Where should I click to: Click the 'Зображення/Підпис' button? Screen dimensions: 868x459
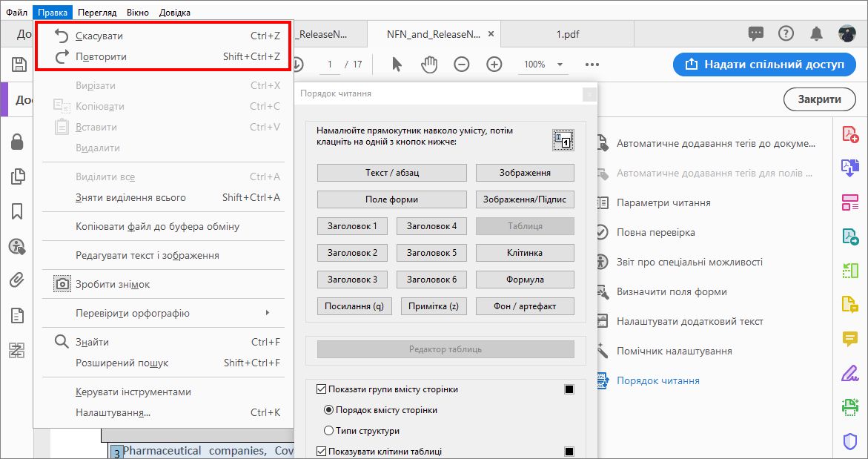pos(525,199)
